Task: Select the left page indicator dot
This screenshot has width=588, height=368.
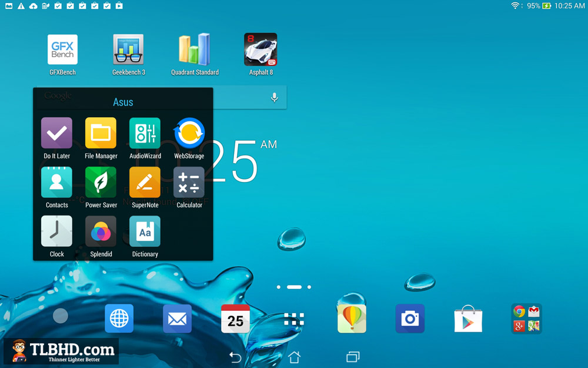Action: [x=278, y=287]
